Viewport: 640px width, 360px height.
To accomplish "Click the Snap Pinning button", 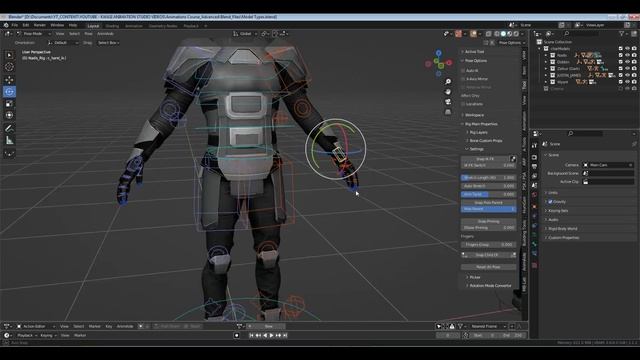I will click(488, 221).
